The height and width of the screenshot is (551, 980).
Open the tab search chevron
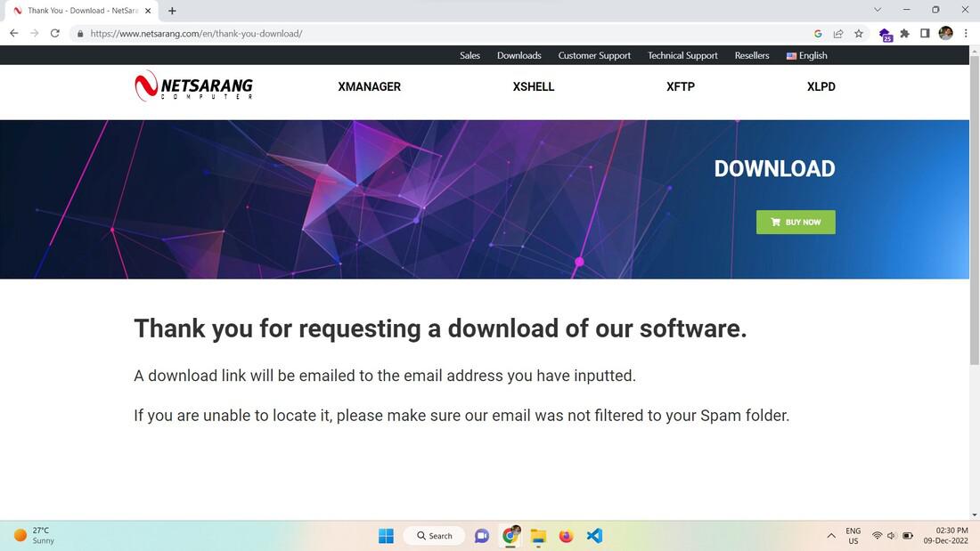[878, 10]
